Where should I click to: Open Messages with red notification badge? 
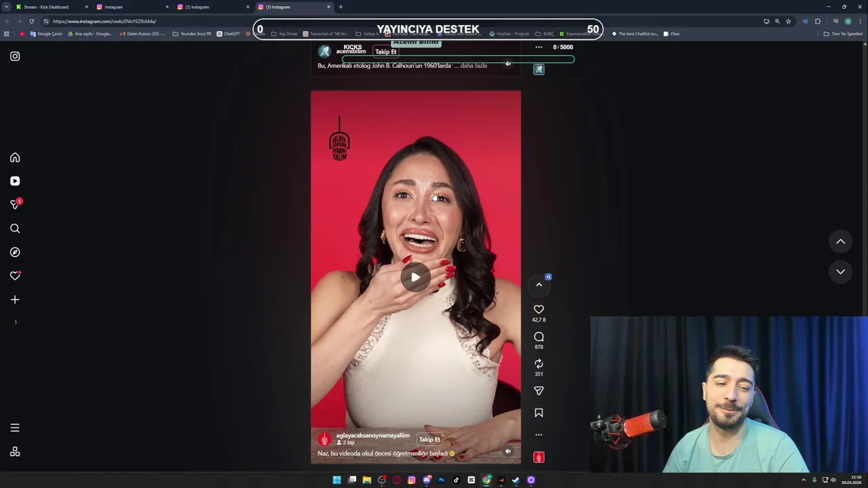[16, 204]
